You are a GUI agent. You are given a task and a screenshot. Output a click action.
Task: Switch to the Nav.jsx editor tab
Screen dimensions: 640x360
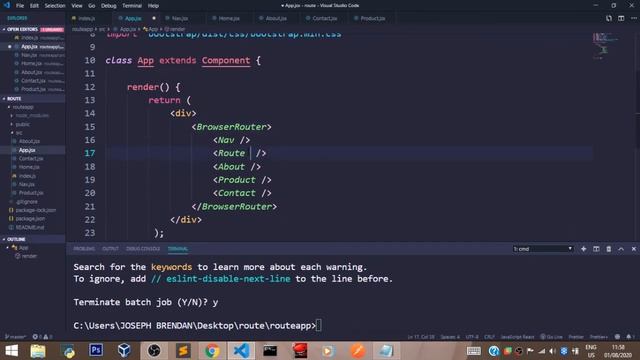180,18
